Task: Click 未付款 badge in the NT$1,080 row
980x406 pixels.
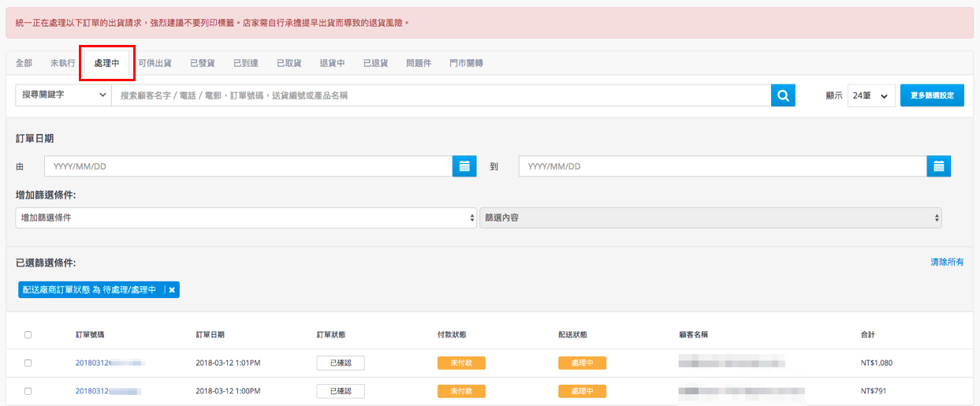Action: [461, 363]
